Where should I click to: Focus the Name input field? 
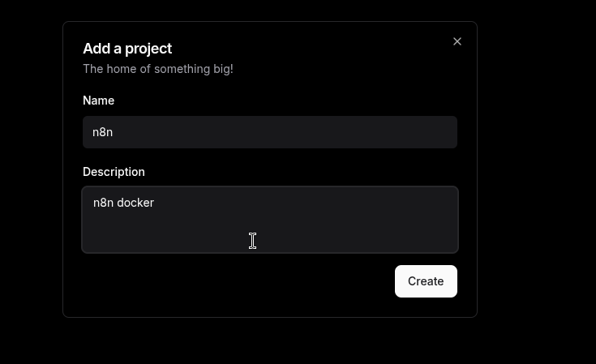(270, 132)
